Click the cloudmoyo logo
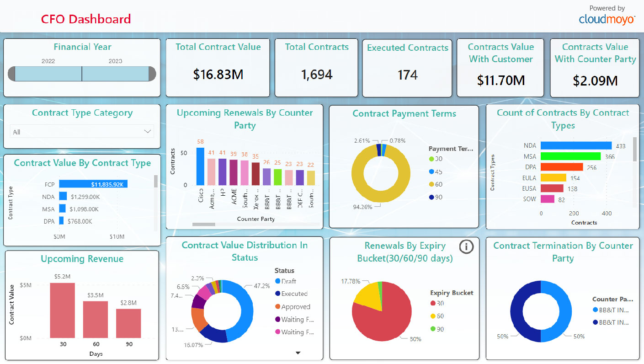This screenshot has height=364, width=644. coord(607,20)
